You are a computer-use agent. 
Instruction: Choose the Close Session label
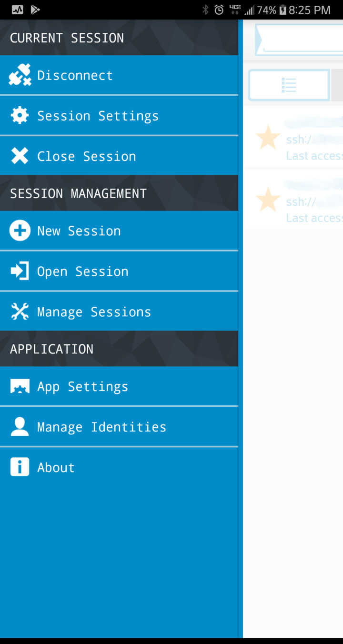click(x=87, y=156)
